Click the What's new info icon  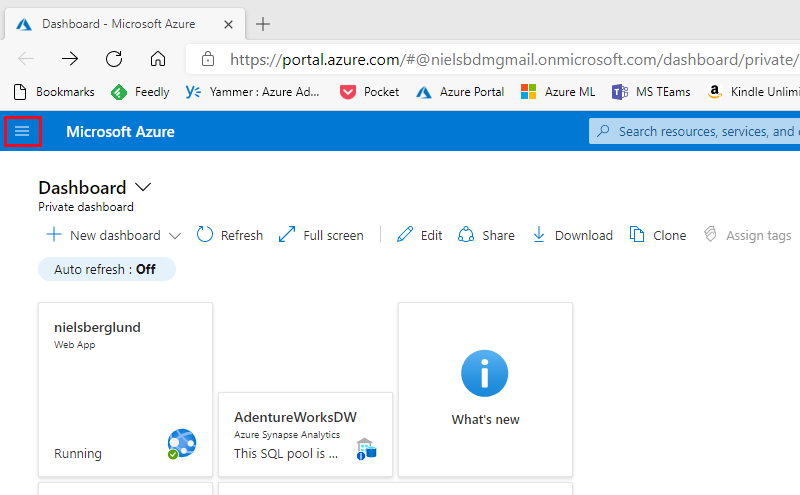click(x=484, y=374)
